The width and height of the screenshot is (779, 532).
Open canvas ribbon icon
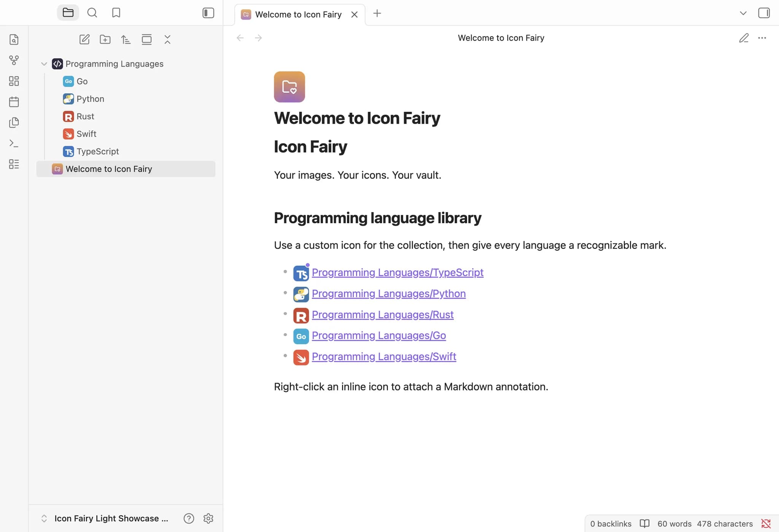pyautogui.click(x=14, y=81)
